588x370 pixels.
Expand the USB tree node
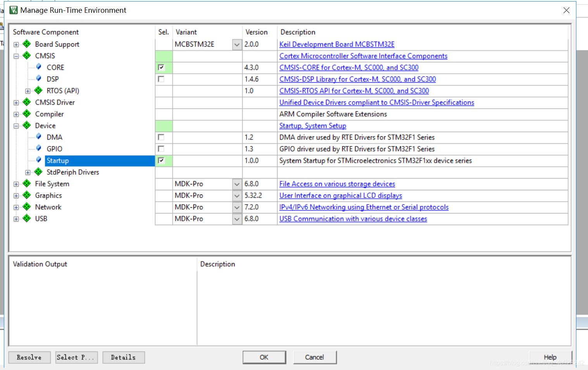[16, 219]
